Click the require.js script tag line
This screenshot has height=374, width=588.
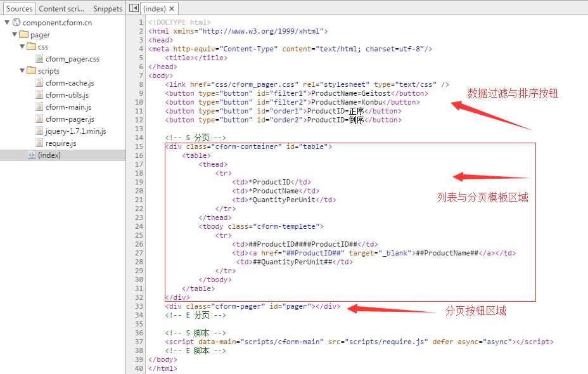359,342
